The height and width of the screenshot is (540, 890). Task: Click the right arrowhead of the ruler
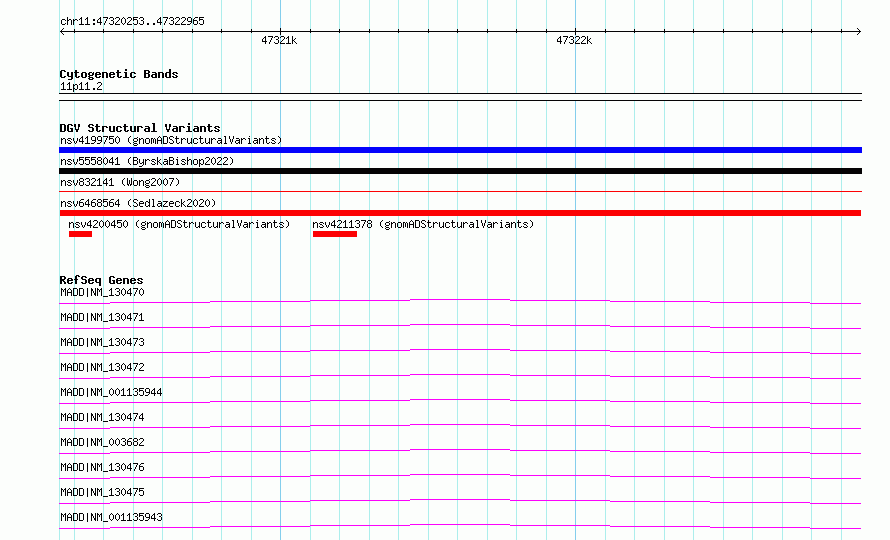pyautogui.click(x=859, y=31)
